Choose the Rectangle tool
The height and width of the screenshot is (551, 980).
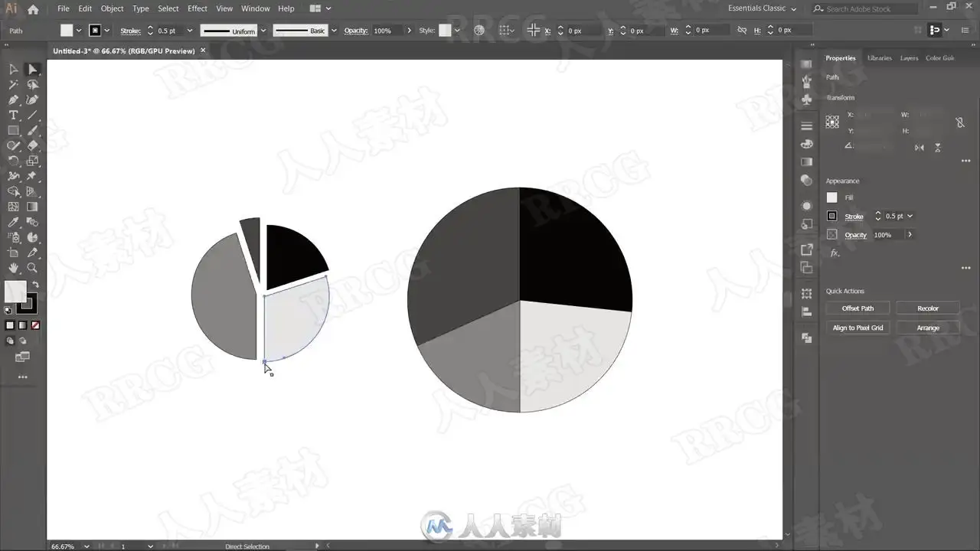(x=13, y=131)
